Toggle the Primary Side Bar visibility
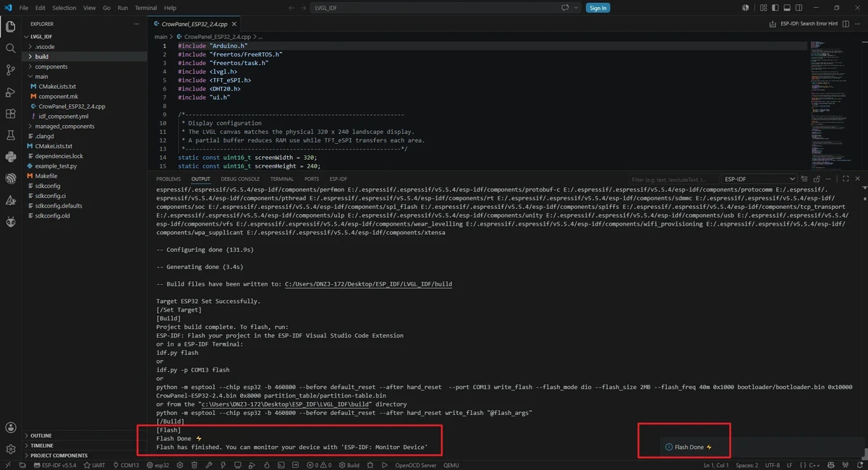The height and width of the screenshot is (470, 868). pyautogui.click(x=775, y=8)
